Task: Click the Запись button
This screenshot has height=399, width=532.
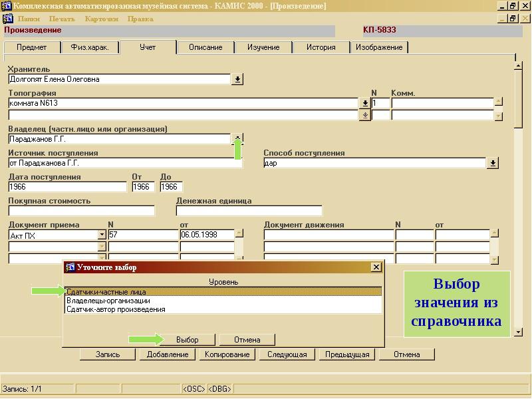Action: [x=108, y=354]
